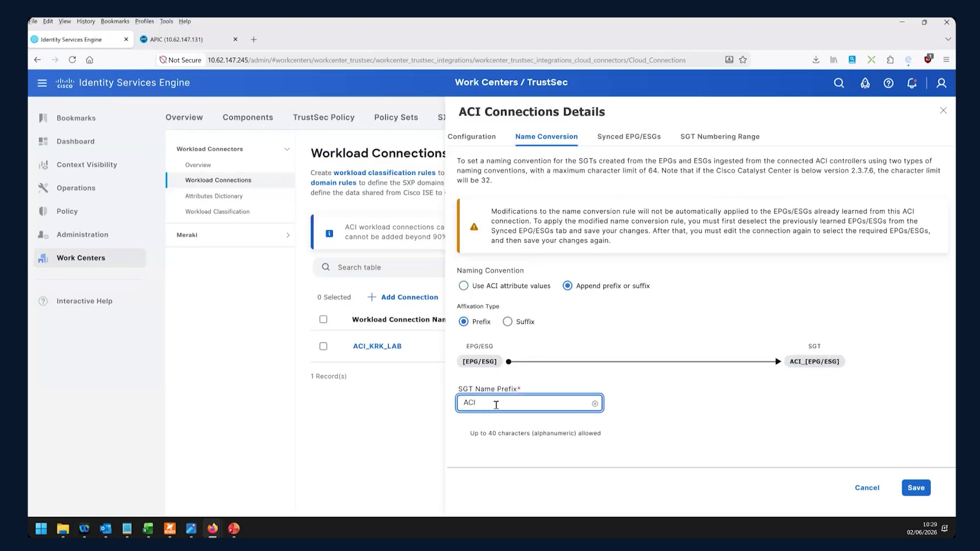The height and width of the screenshot is (551, 980).
Task: Choose the Prefix affixation type
Action: pyautogui.click(x=463, y=321)
